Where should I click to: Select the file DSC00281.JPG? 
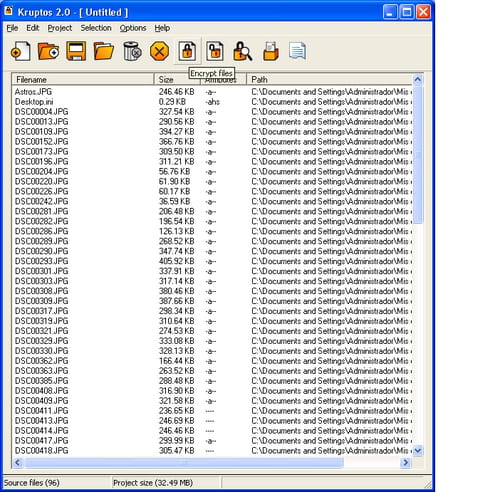point(42,211)
